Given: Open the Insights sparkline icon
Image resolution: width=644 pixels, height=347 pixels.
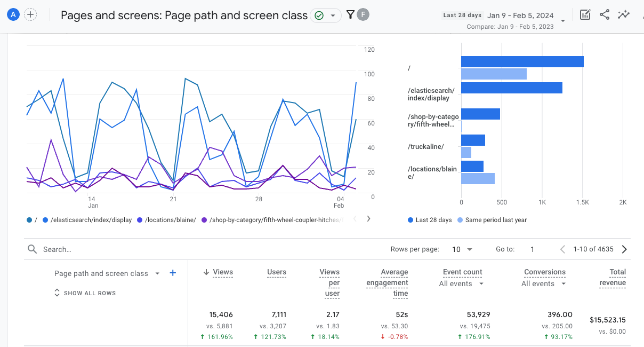Looking at the screenshot, I should pyautogui.click(x=624, y=15).
